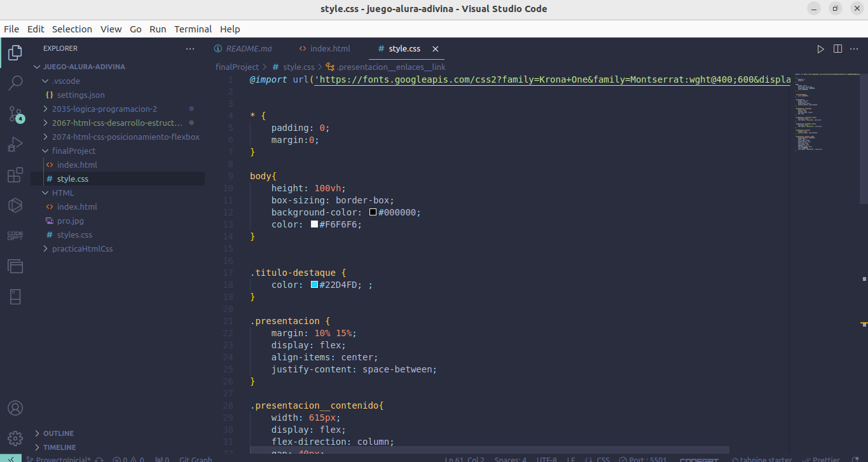Click the .presentacion__enlaces__link breadcrumb

tap(385, 67)
